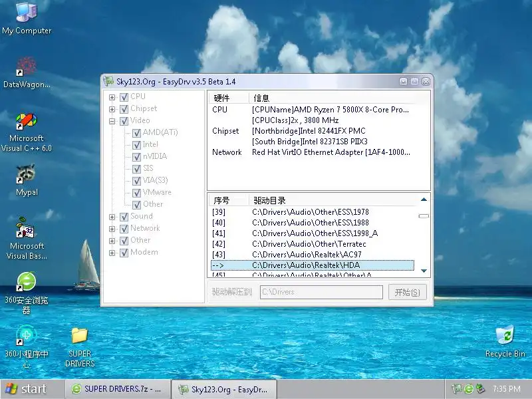Select the 360安全浏览器 desktop icon
The width and height of the screenshot is (532, 399).
tap(27, 293)
